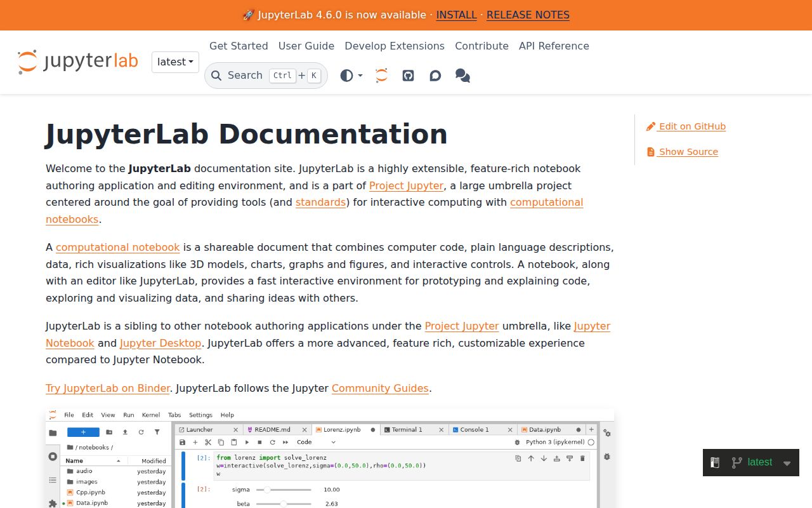Open RELEASE NOTES from the banner
Screen dimensions: 812x508
[x=528, y=15]
